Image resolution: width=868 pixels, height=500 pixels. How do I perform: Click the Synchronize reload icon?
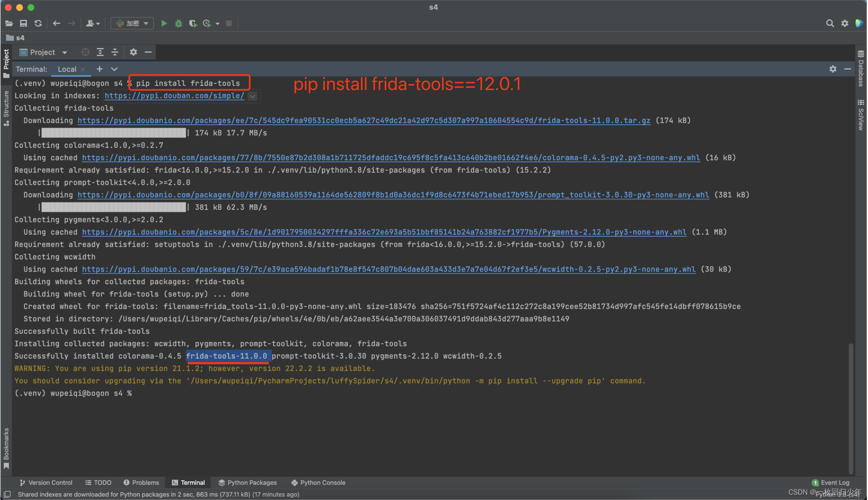coord(38,23)
